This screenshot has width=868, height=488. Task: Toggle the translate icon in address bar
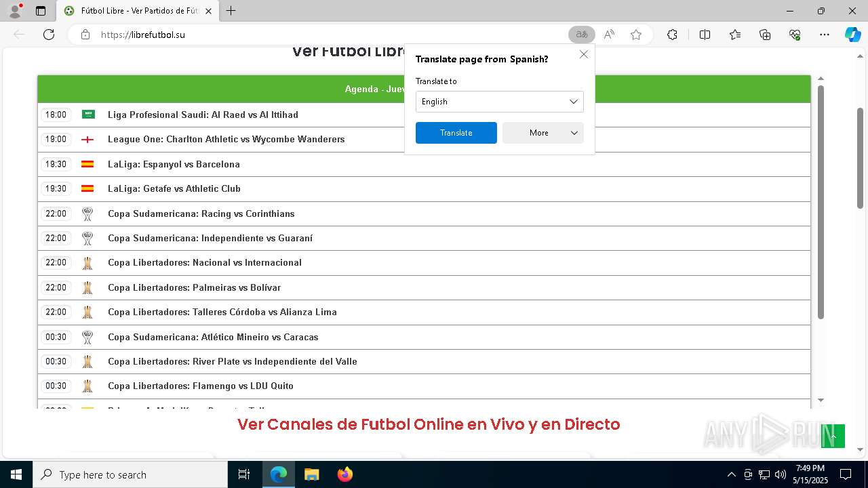tap(581, 35)
